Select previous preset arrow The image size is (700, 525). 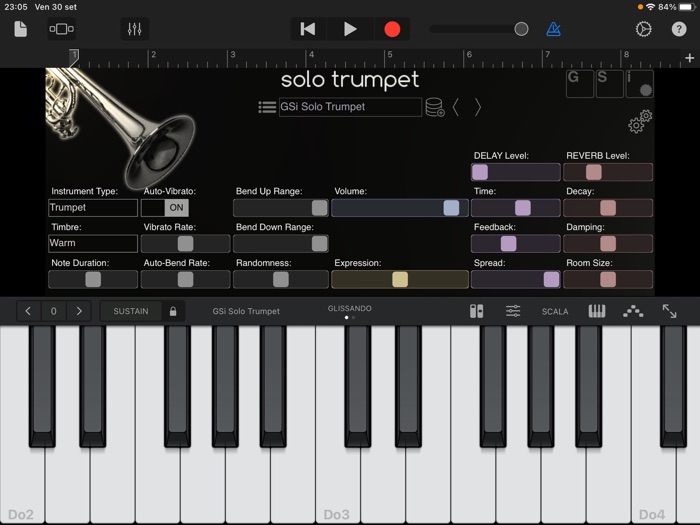pos(456,107)
